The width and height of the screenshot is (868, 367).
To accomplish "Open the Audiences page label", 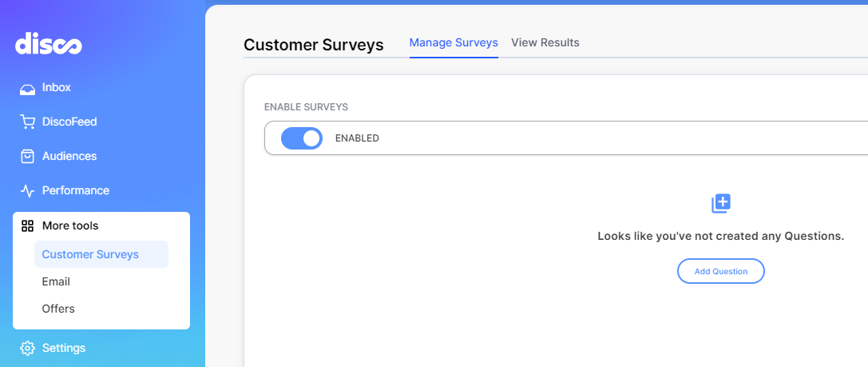I will [69, 157].
